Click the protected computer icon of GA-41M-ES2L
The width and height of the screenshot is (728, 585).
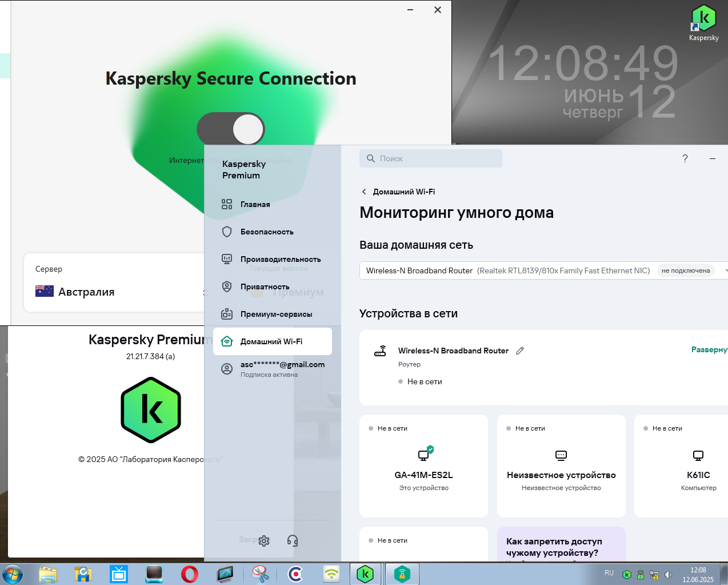coord(425,454)
